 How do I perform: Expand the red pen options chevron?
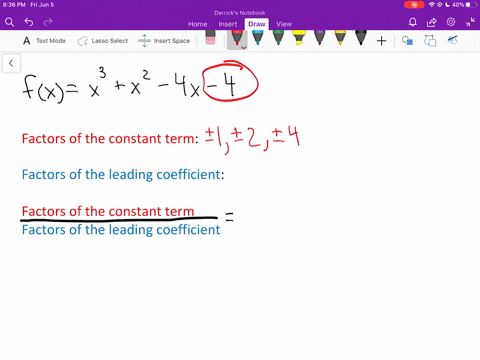[x=244, y=48]
